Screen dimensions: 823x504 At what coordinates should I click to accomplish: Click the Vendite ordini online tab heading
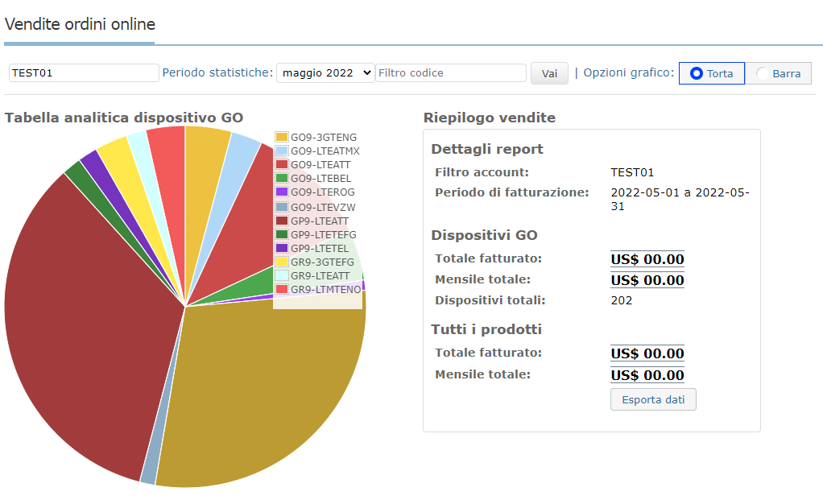tap(80, 24)
